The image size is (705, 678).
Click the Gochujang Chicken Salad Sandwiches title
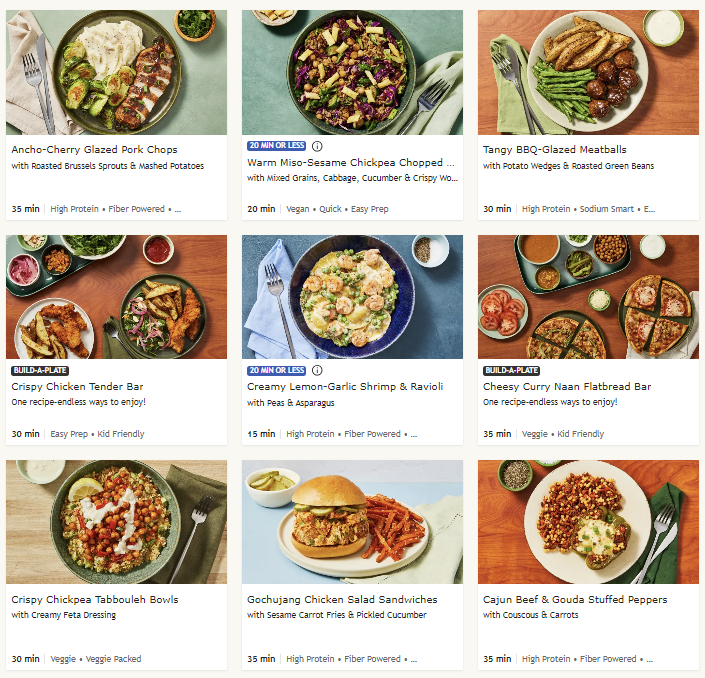[x=342, y=600]
